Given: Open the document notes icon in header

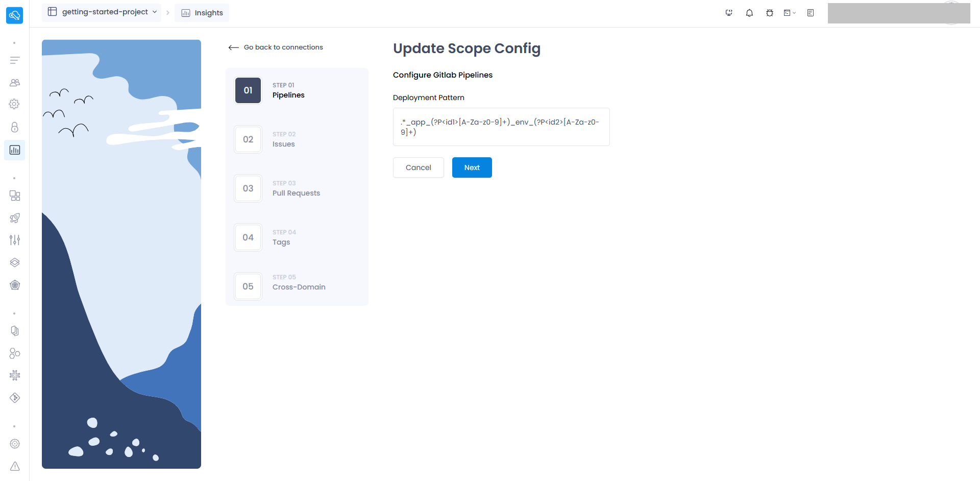Looking at the screenshot, I should (811, 13).
